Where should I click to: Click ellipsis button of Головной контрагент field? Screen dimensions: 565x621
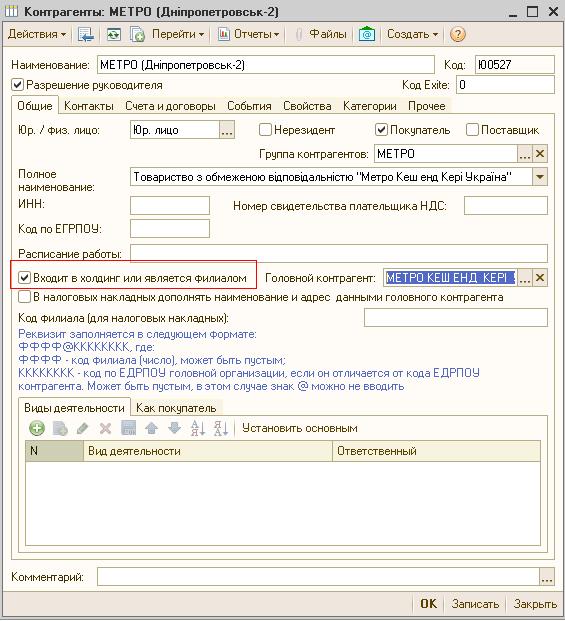(x=525, y=278)
